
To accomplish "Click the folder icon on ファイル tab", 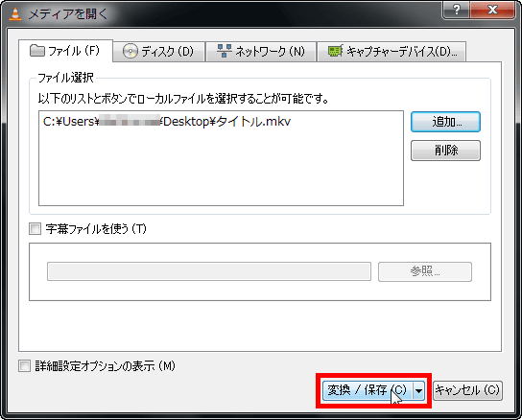I will 37,51.
